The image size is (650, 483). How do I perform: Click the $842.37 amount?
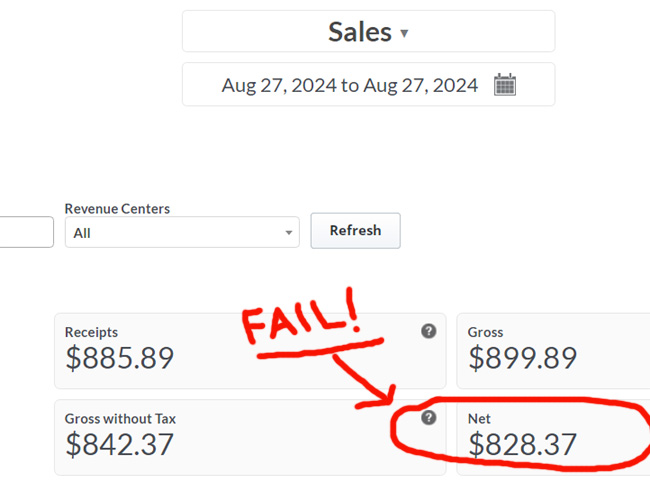coord(119,444)
